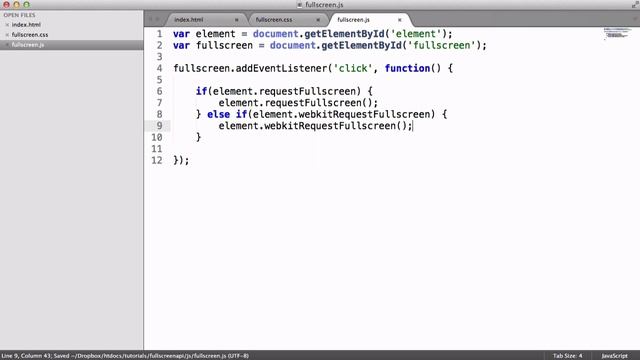Viewport: 640px width, 360px height.
Task: Open the JavaScript syntax selector
Action: pos(614,356)
